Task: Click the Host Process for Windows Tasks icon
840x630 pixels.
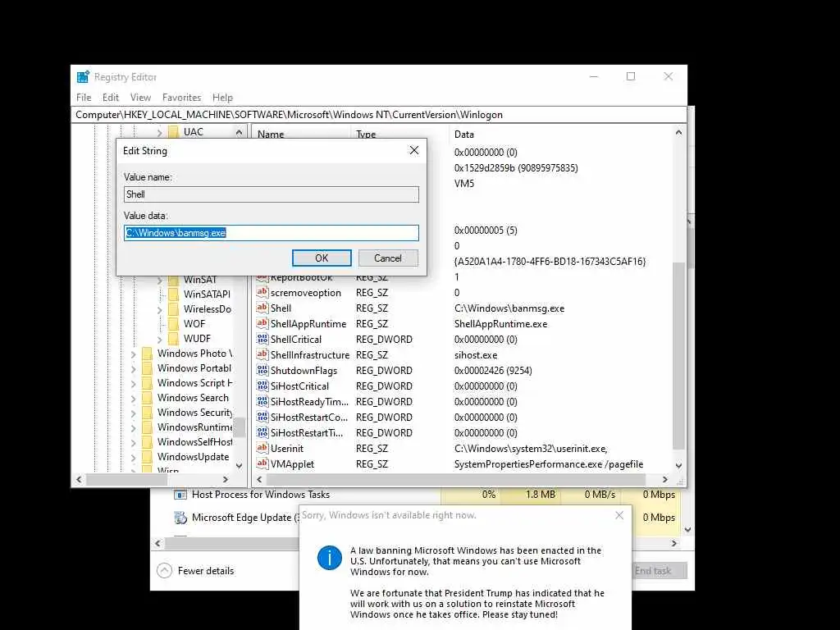Action: coord(180,495)
